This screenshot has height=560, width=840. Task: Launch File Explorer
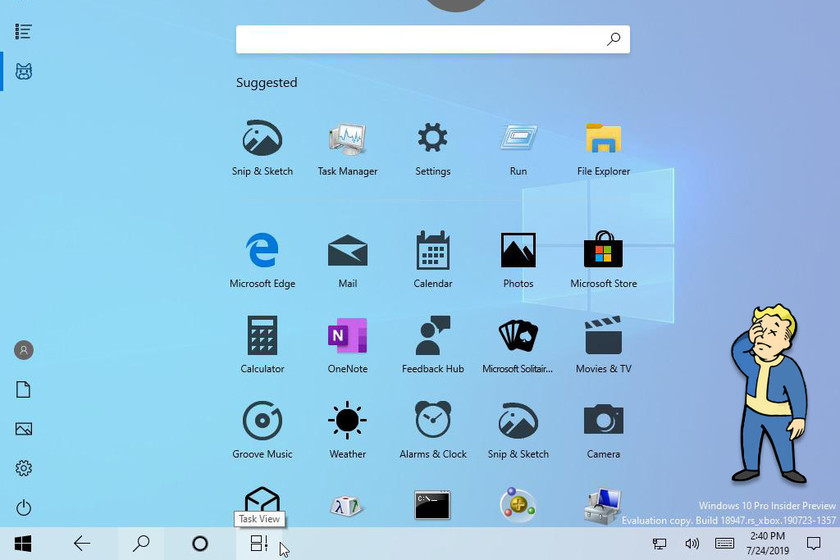click(x=603, y=147)
